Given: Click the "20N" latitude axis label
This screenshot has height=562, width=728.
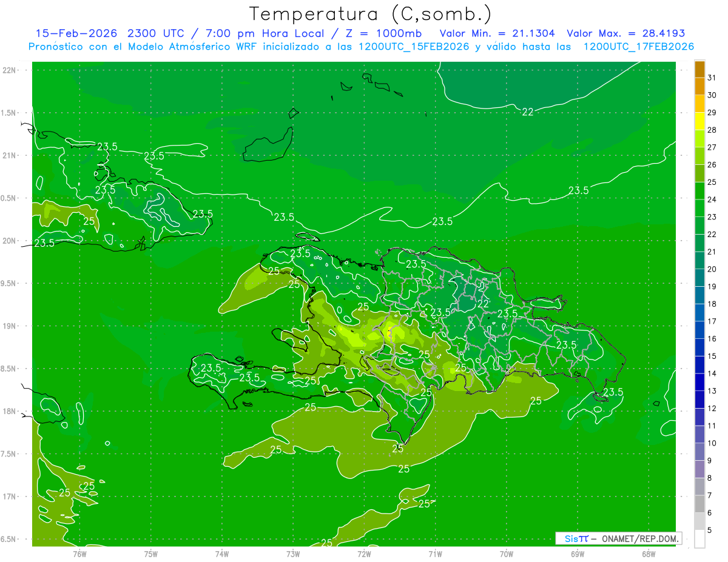Looking at the screenshot, I should point(8,241).
